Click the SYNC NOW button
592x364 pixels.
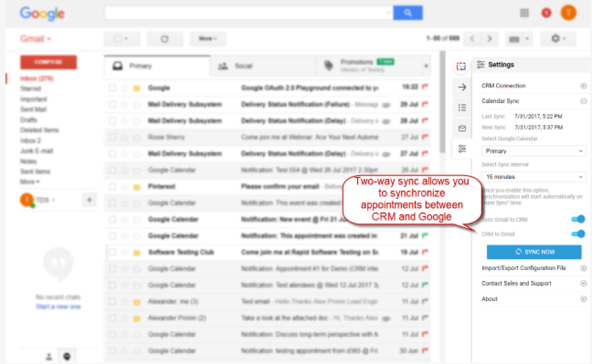pos(534,252)
